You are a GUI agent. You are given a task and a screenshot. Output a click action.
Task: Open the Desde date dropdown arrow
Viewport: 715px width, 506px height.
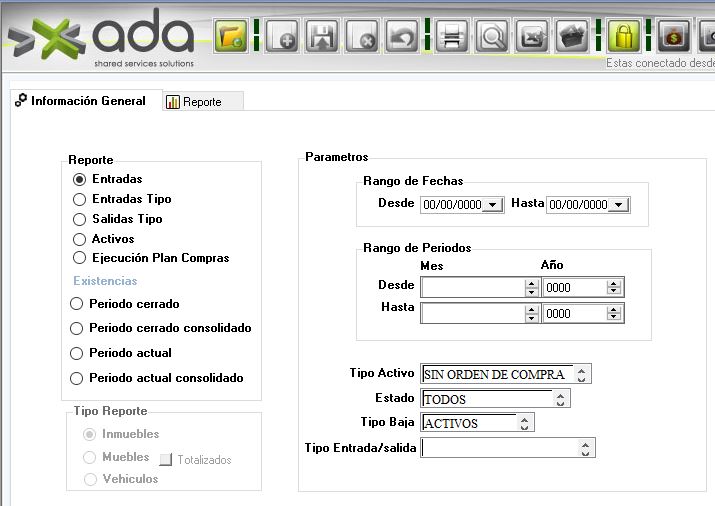pyautogui.click(x=492, y=205)
